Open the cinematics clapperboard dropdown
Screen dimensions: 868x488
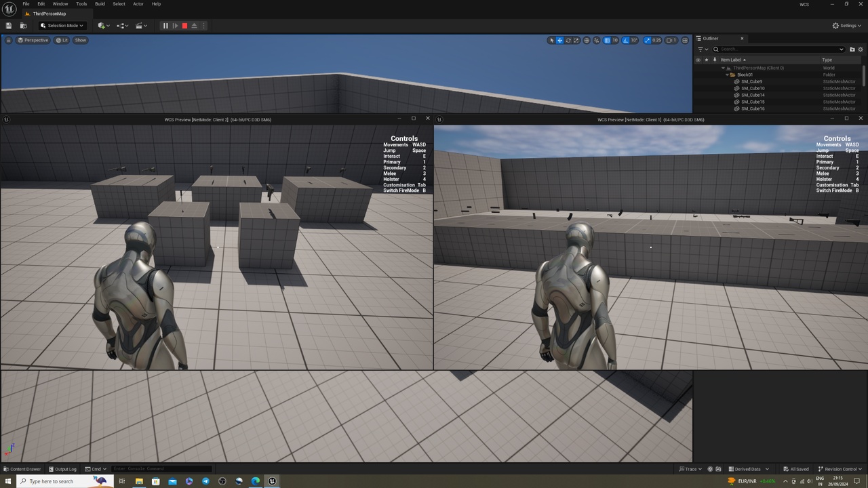(x=141, y=26)
